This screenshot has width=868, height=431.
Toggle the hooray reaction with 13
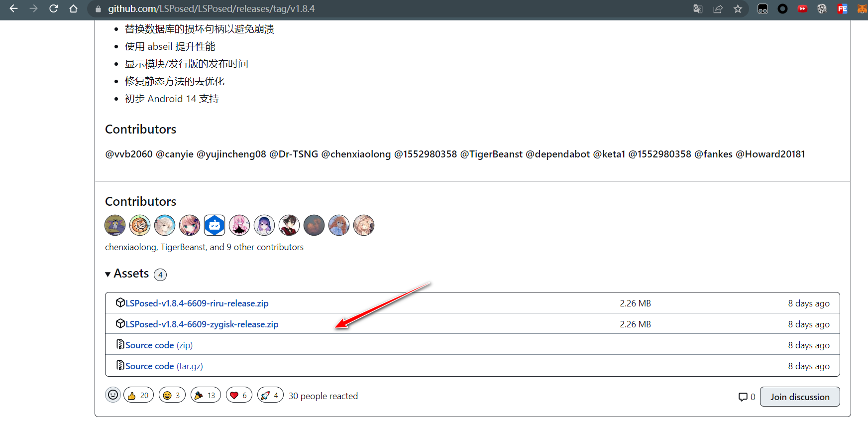(x=206, y=395)
